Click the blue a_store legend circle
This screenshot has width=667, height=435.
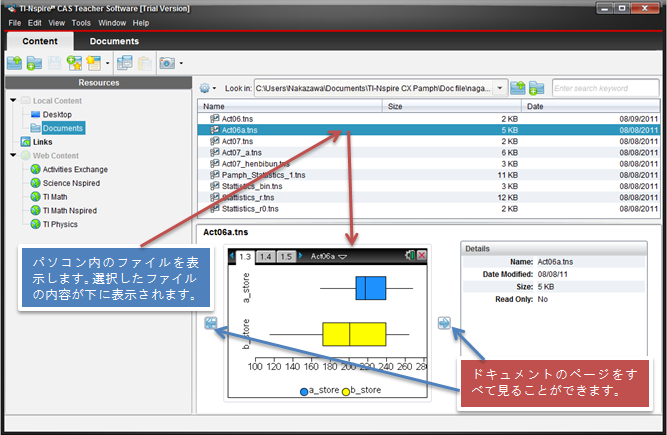click(x=304, y=392)
